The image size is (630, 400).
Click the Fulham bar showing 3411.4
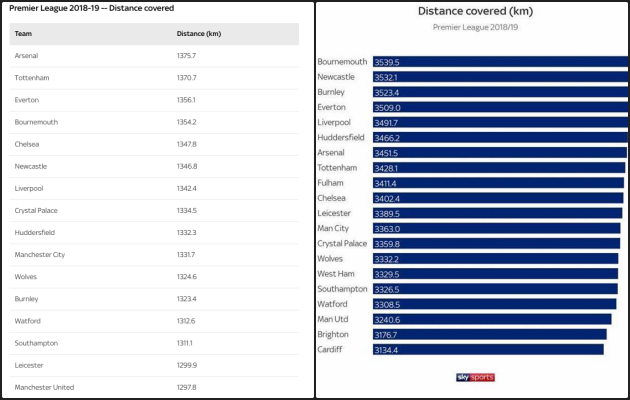[x=497, y=183]
